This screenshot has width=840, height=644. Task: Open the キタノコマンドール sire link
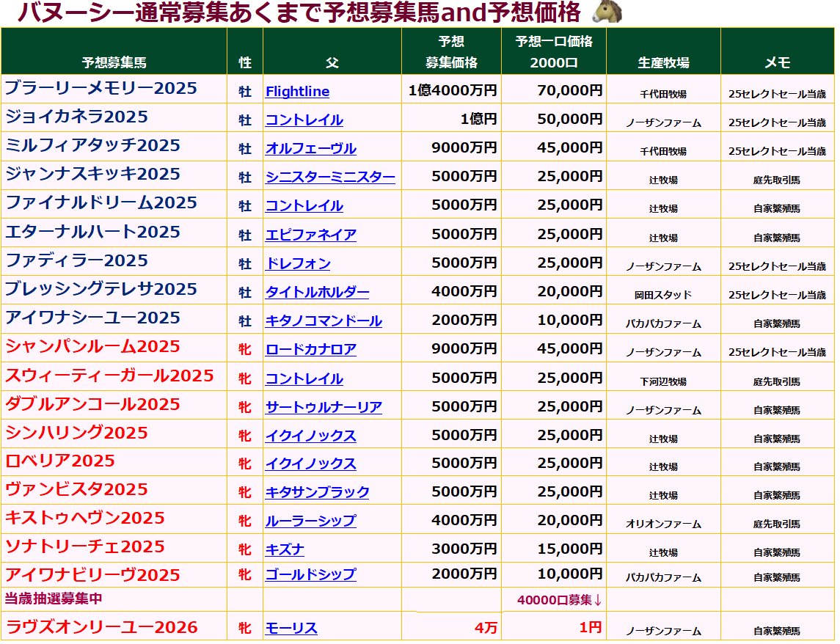click(324, 321)
